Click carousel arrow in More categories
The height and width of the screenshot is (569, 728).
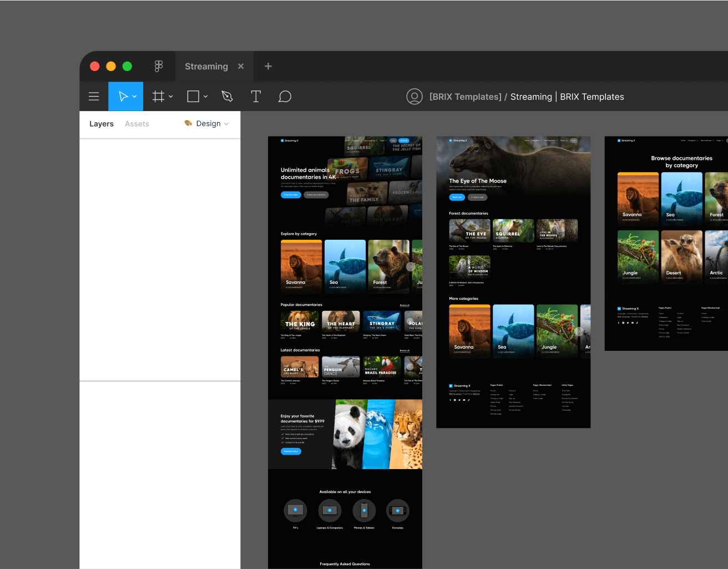[579, 331]
